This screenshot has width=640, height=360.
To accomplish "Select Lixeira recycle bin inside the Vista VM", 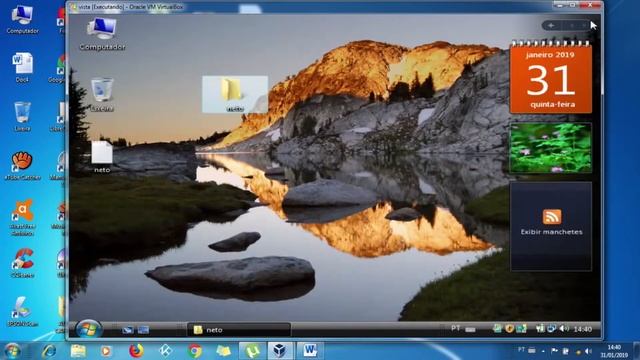I will coord(102,95).
